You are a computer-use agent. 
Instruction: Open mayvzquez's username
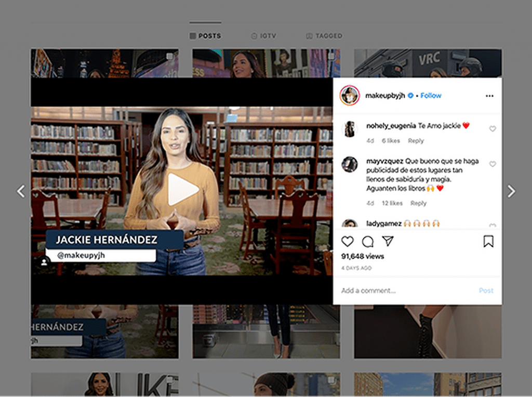pos(385,161)
